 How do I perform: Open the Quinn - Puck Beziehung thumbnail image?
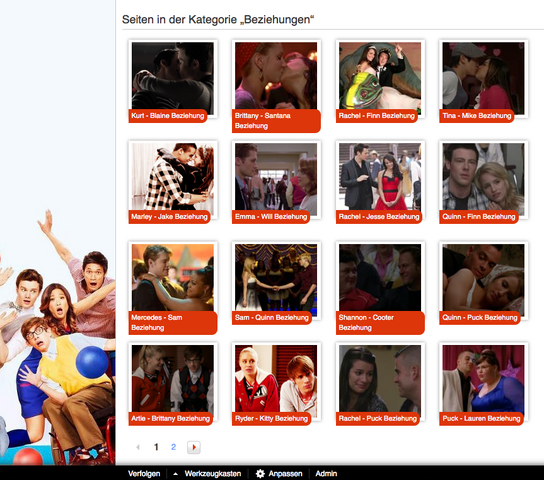[483, 277]
